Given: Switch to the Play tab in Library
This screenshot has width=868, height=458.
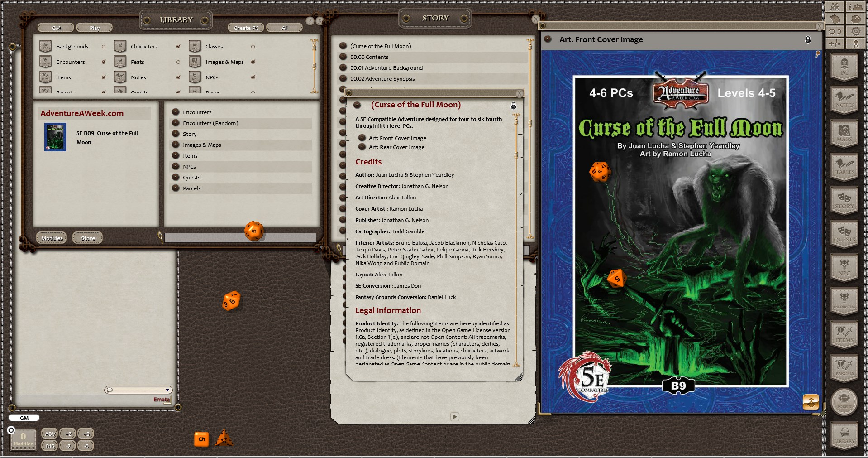Looking at the screenshot, I should pos(94,28).
